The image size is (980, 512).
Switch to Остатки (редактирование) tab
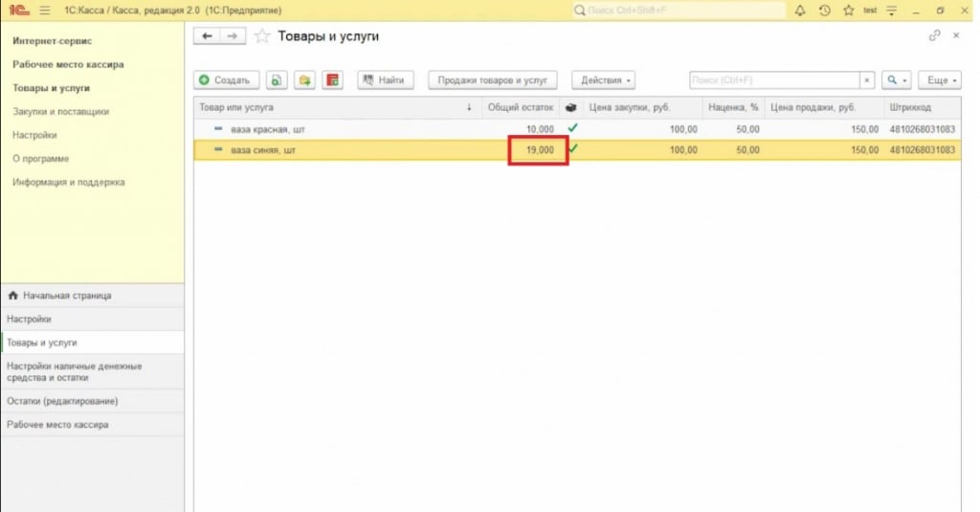[x=93, y=401]
